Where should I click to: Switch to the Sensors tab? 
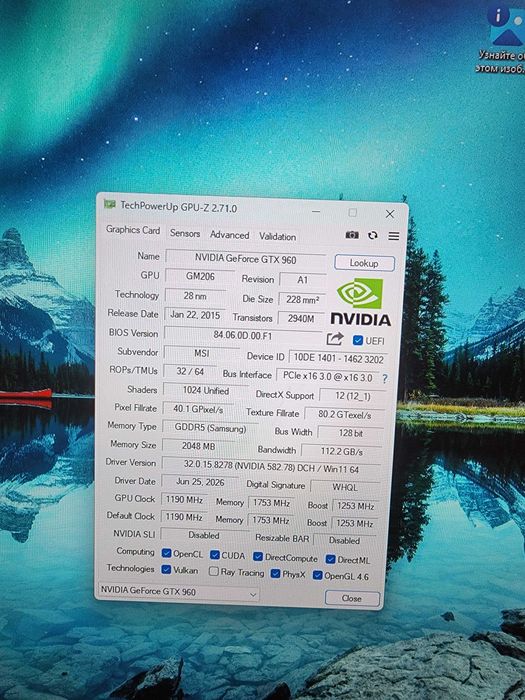tap(185, 233)
